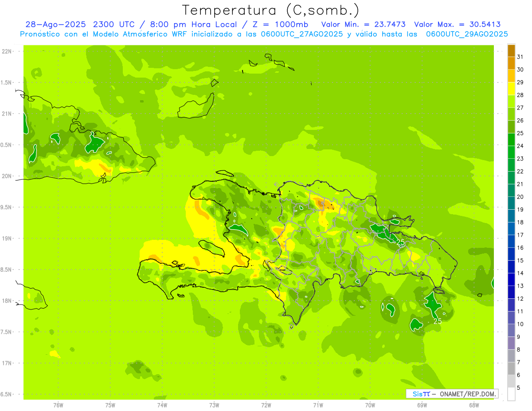
Task: Click longitude axis label "69W"
Action: (422, 405)
